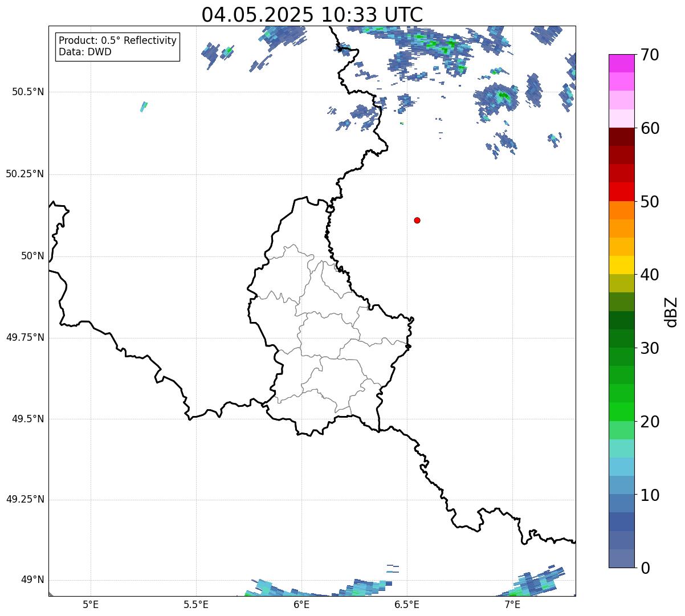Click the latitude label "50.5°N"
The image size is (685, 616).
pyautogui.click(x=28, y=92)
